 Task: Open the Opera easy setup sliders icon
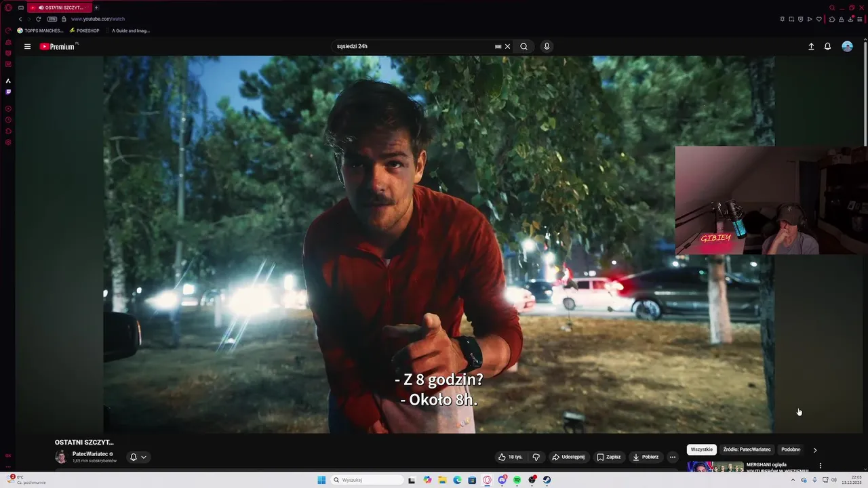[860, 19]
